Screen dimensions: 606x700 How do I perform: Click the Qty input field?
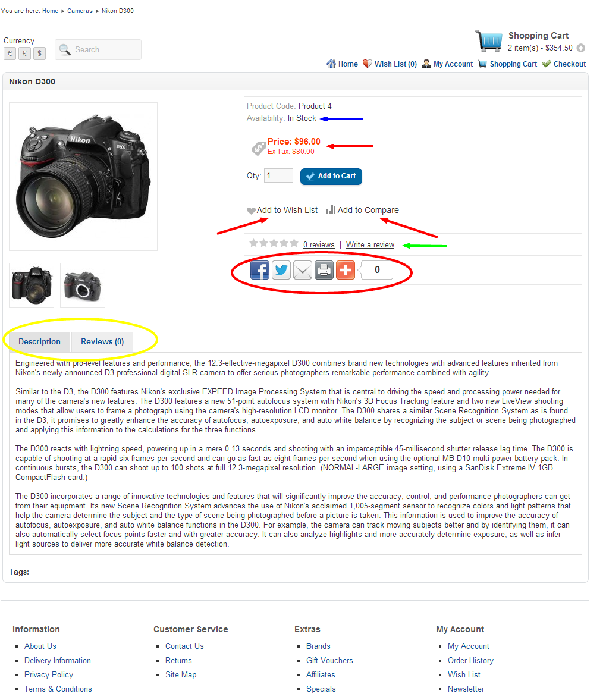pyautogui.click(x=278, y=175)
